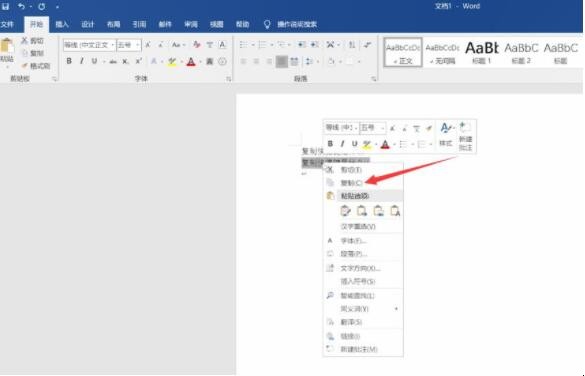Toggle Bold in the ribbon font group

(x=69, y=61)
